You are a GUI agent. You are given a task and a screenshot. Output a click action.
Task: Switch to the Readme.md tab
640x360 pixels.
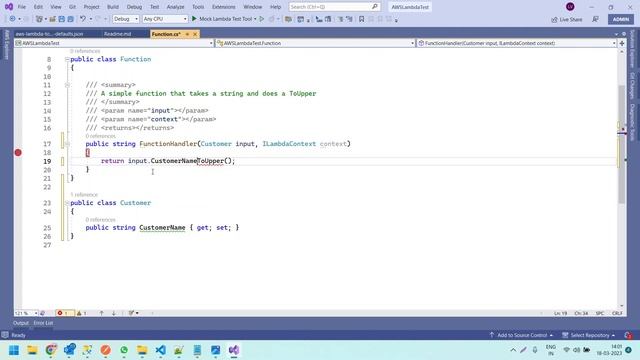click(118, 34)
